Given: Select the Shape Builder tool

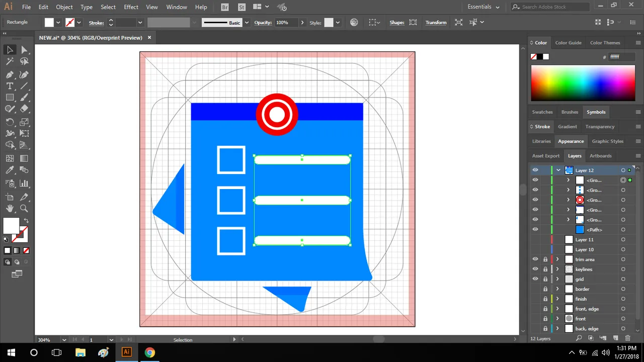Looking at the screenshot, I should 10,145.
